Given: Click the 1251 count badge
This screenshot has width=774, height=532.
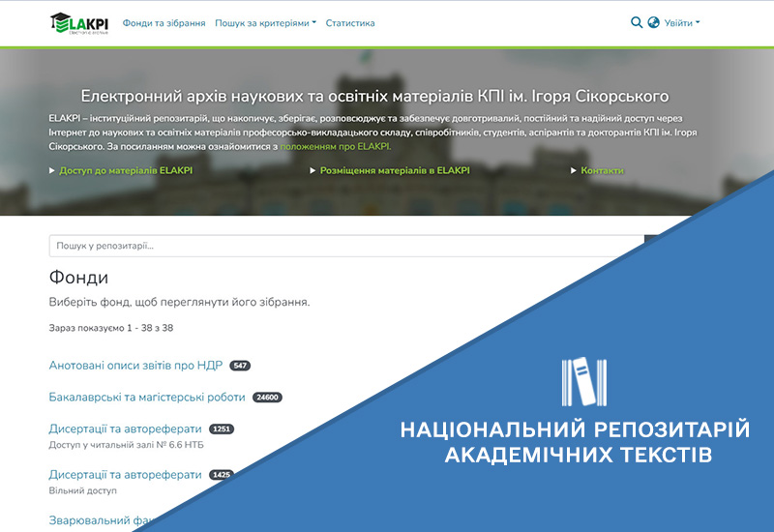Looking at the screenshot, I should point(222,429).
